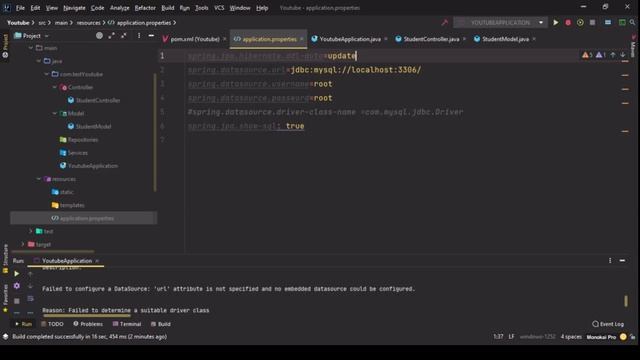Run YoutubeApplication with green play toolbar button
The image size is (640, 360).
556,23
